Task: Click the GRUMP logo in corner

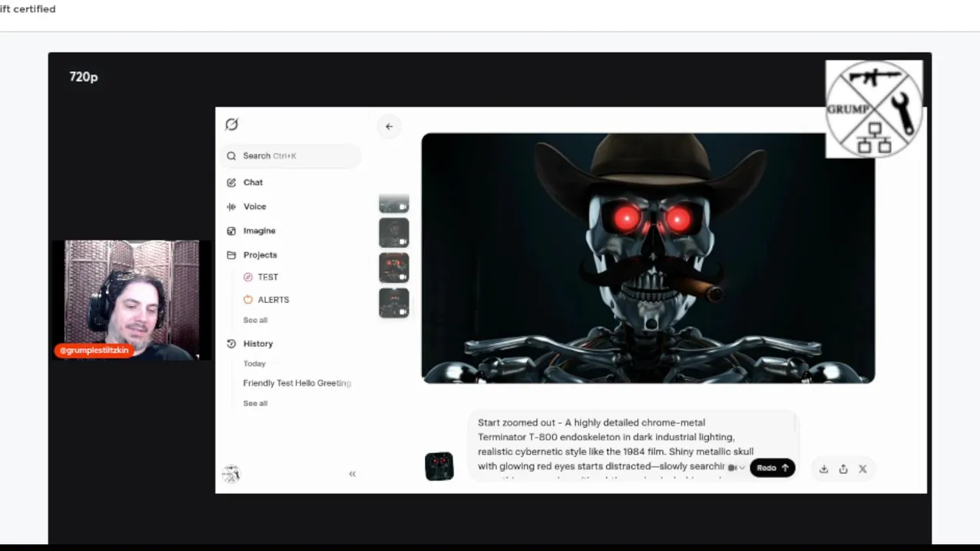Action: click(874, 109)
